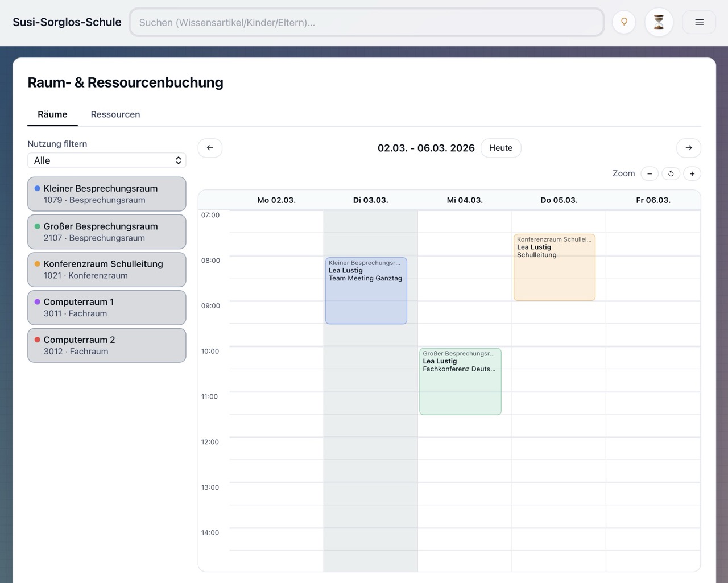
Task: Go to previous week with left arrow
Action: tap(210, 148)
